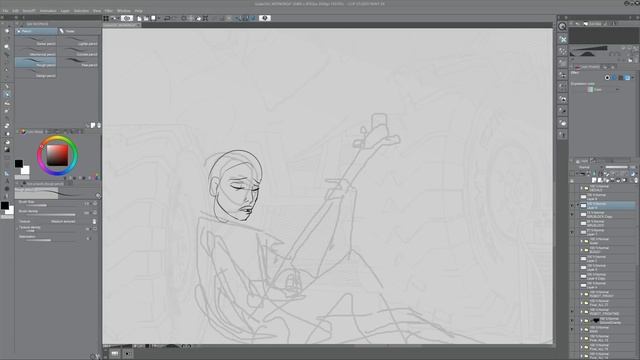Click the Open file icon in command bar

[x=146, y=18]
